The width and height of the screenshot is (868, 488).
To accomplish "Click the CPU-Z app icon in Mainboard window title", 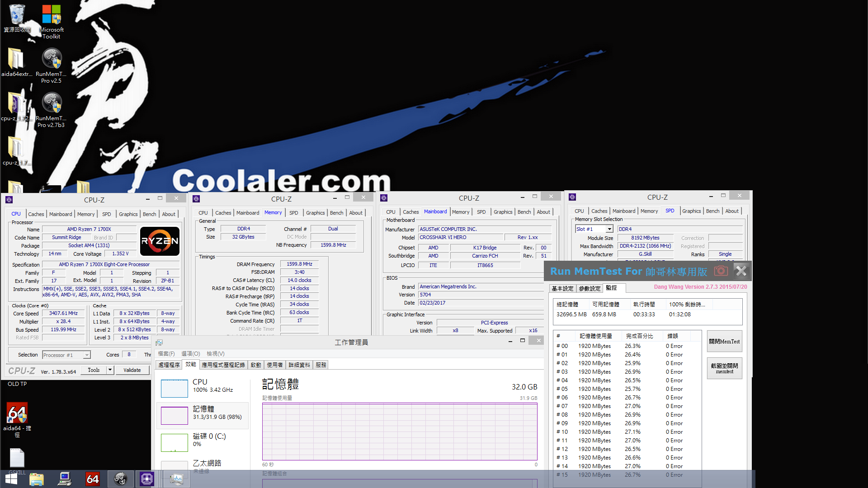I will click(x=384, y=197).
